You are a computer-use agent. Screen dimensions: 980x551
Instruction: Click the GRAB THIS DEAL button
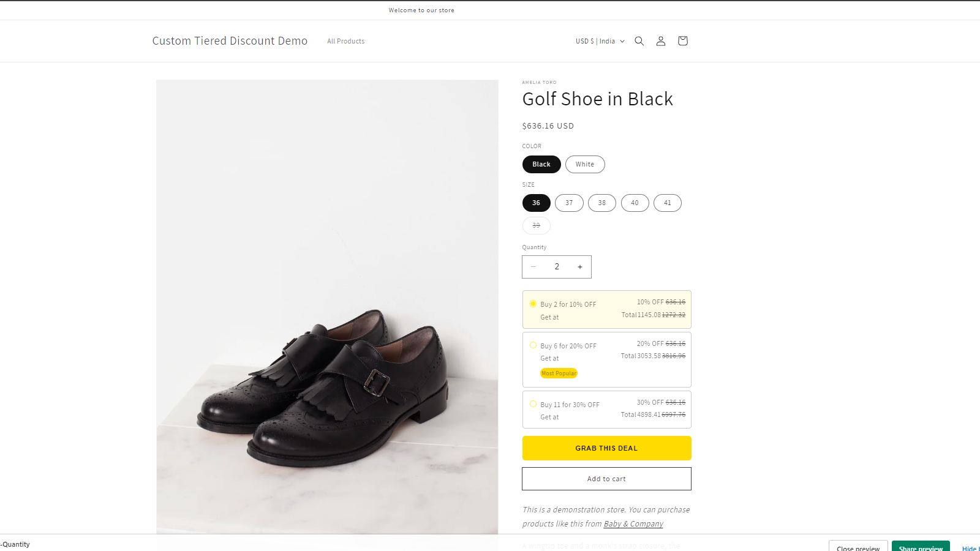pos(606,448)
